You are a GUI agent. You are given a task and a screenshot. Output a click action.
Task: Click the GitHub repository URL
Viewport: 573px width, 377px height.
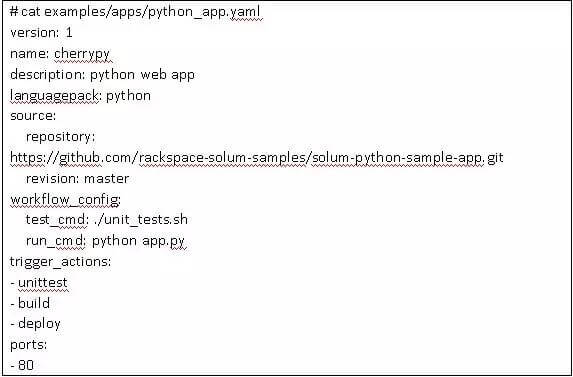(x=257, y=158)
